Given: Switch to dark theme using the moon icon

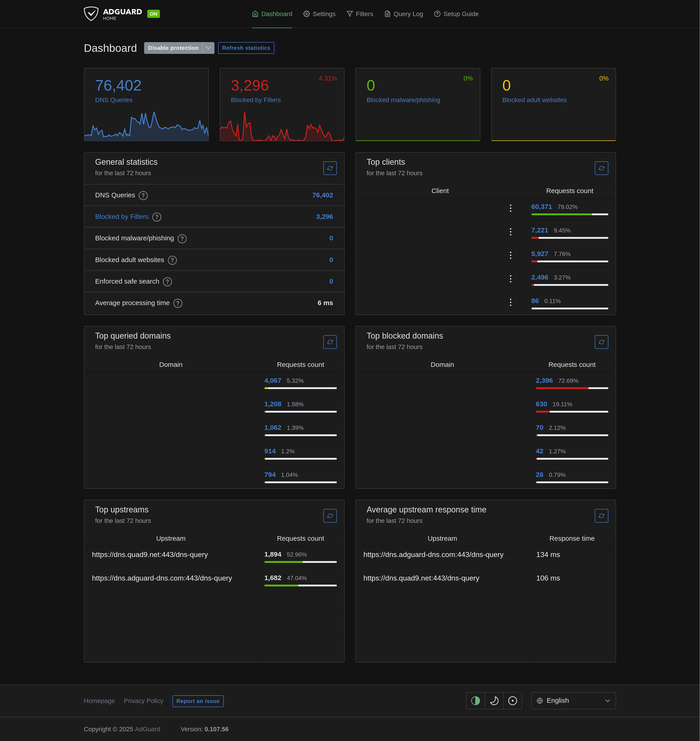Looking at the screenshot, I should pos(494,701).
